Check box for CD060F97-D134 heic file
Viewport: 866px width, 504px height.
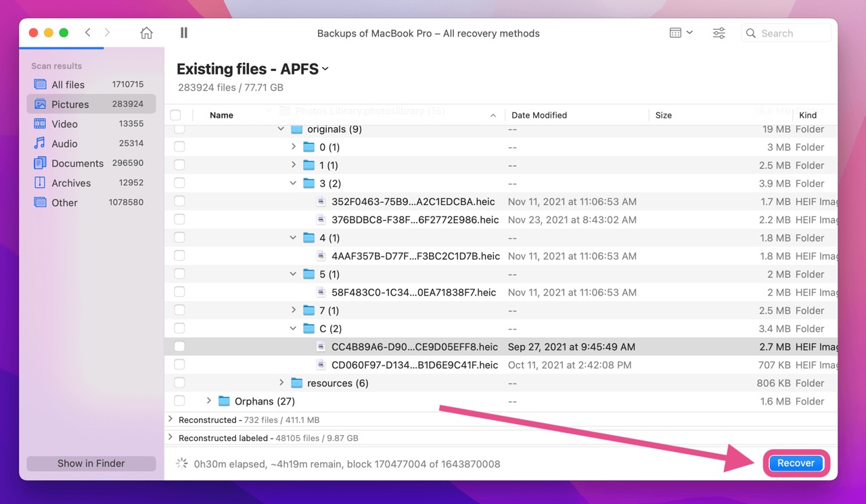click(x=179, y=365)
